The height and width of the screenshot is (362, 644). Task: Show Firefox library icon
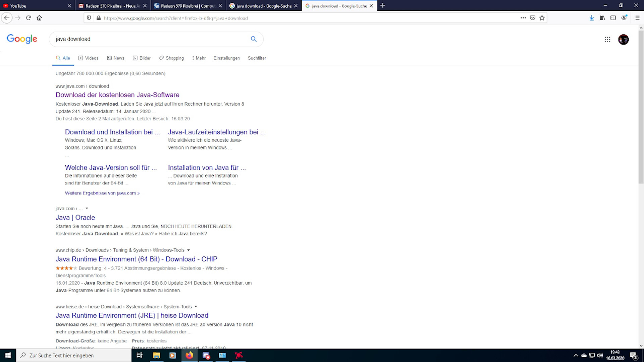[602, 18]
